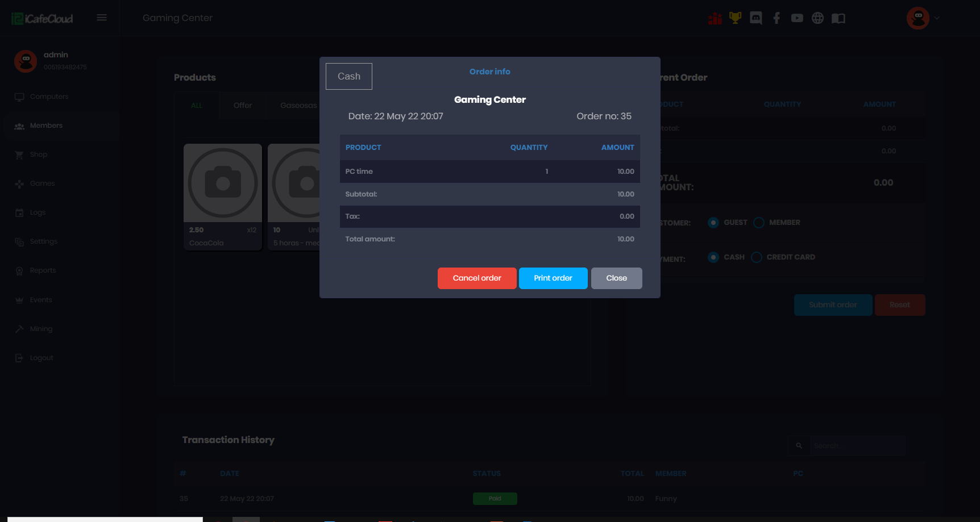
Task: Click the Print order button
Action: [x=553, y=278]
